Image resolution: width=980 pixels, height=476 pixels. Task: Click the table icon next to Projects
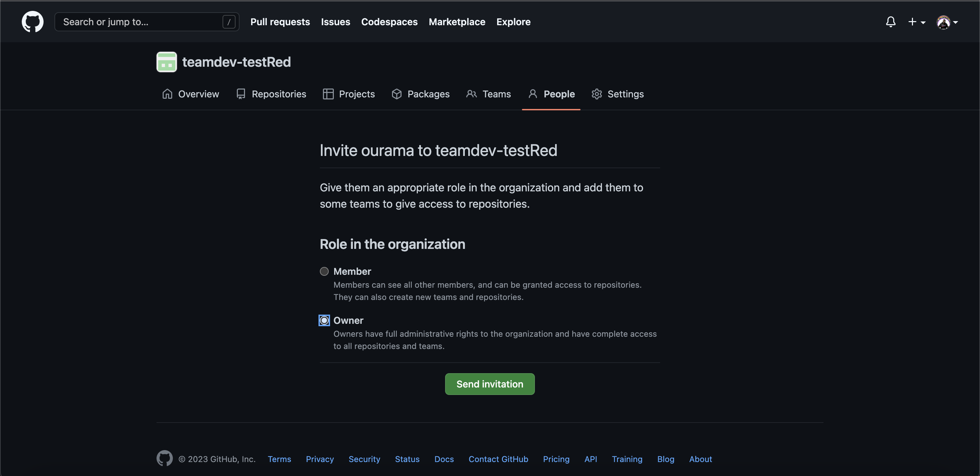(328, 94)
